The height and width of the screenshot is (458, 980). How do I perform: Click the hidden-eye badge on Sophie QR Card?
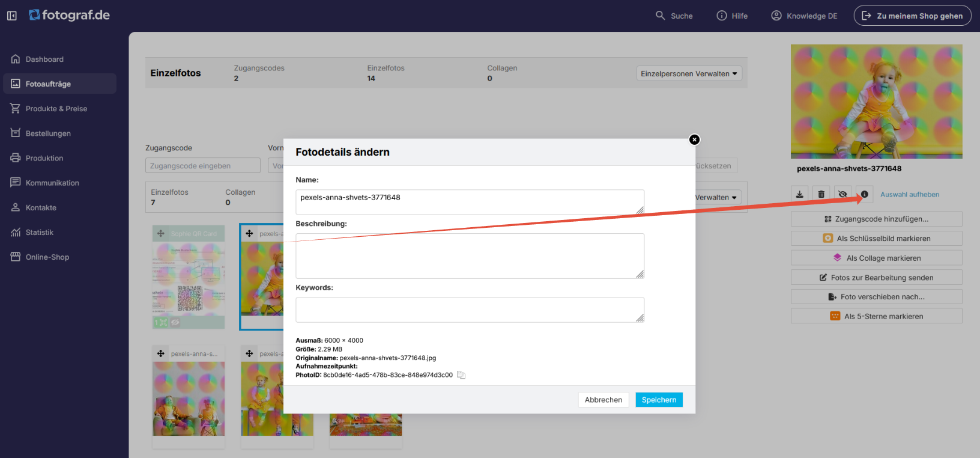click(x=175, y=322)
